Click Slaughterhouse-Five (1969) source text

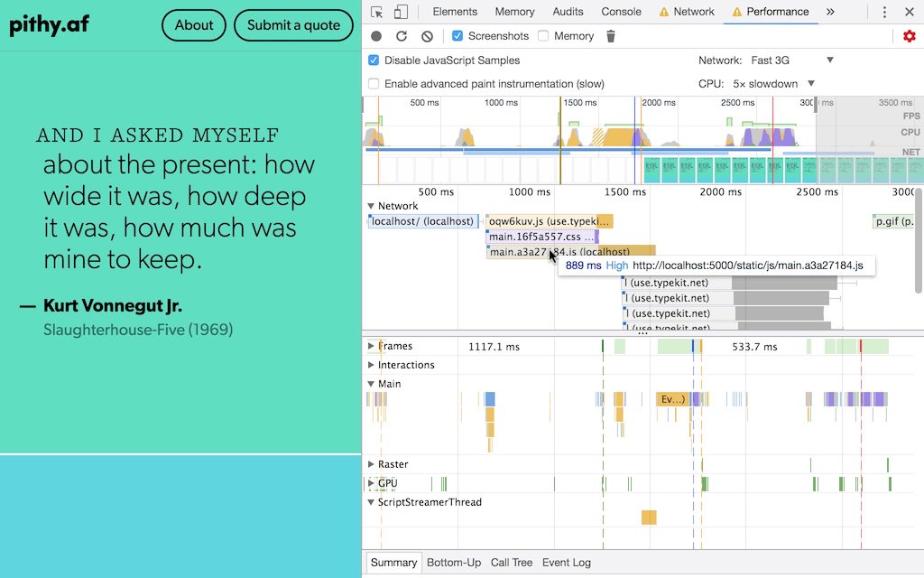pos(138,329)
